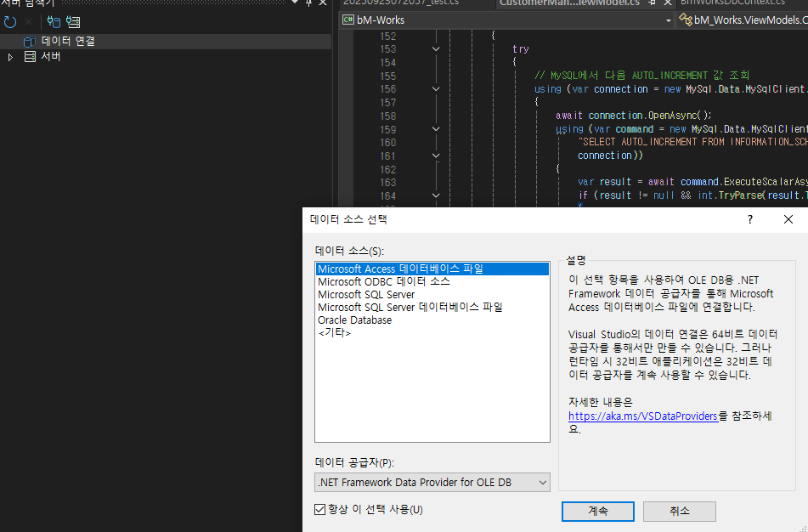Select the 데이터 연결 node

[68, 42]
